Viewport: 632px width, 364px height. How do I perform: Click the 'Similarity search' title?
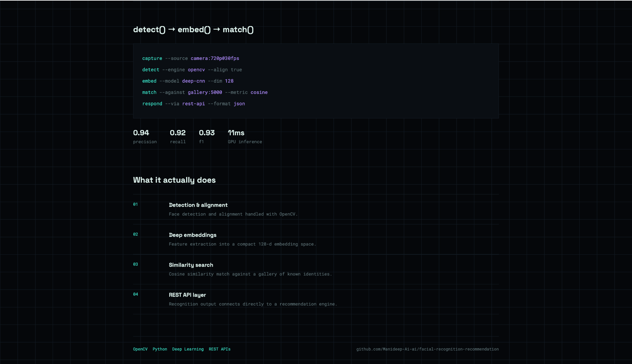tap(191, 265)
